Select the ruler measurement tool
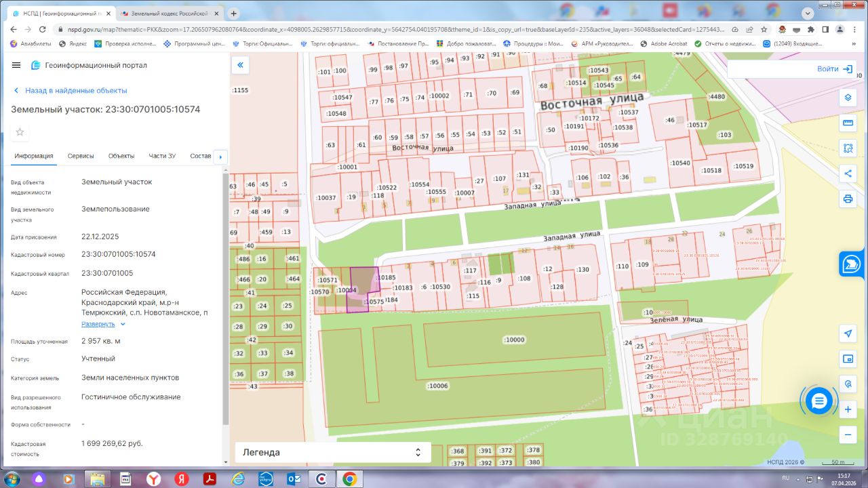 [847, 123]
